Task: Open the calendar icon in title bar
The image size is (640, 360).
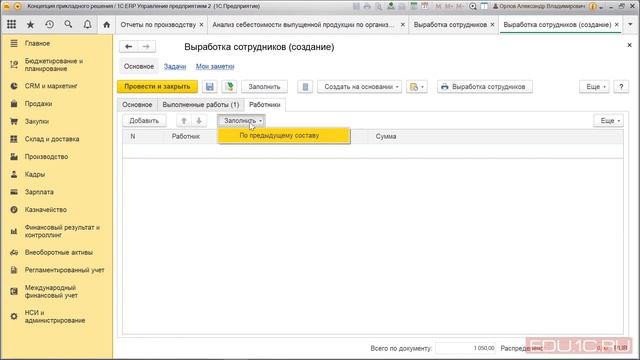Action: point(425,6)
